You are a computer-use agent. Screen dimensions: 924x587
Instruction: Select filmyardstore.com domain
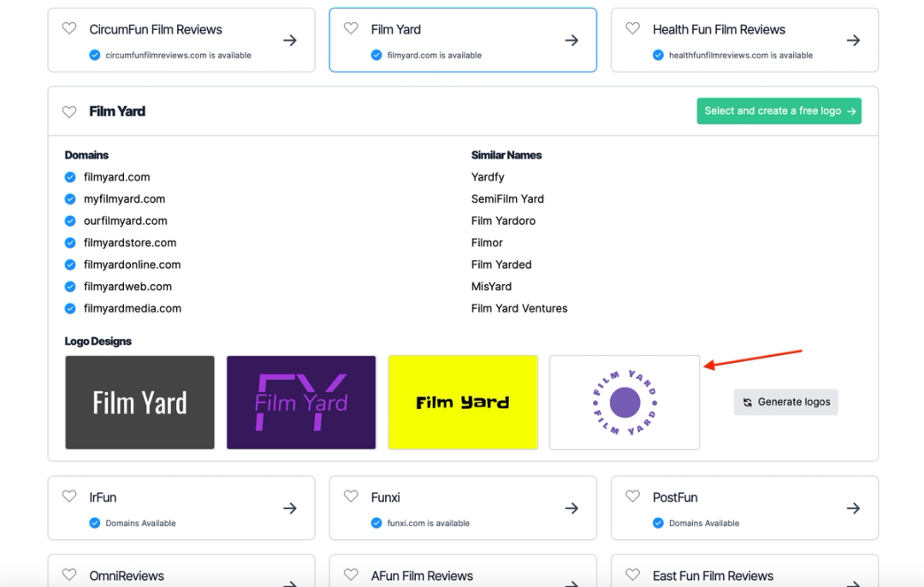[130, 243]
